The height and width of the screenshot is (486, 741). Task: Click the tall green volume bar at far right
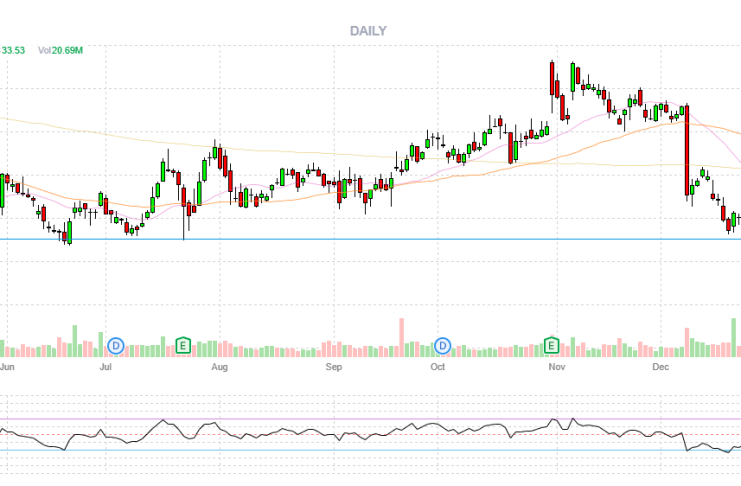coord(735,337)
